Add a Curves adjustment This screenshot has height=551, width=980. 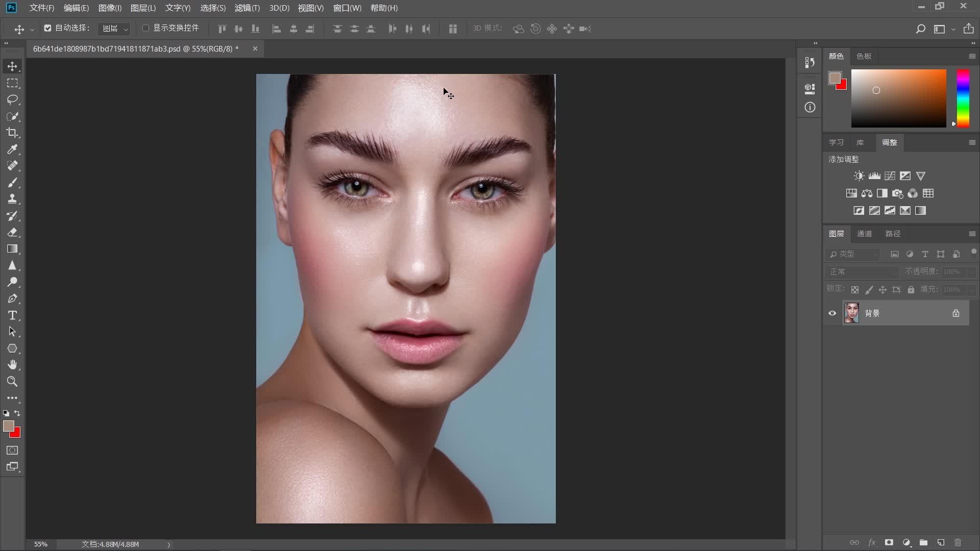890,176
